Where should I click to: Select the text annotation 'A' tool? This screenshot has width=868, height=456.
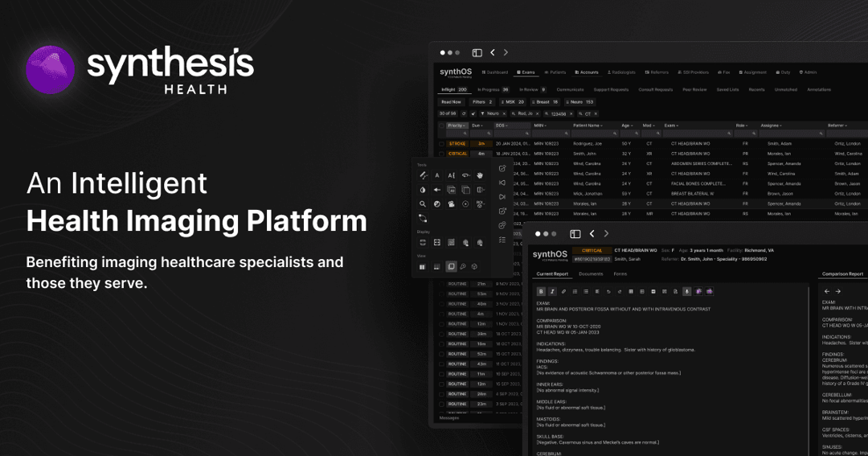coord(436,175)
